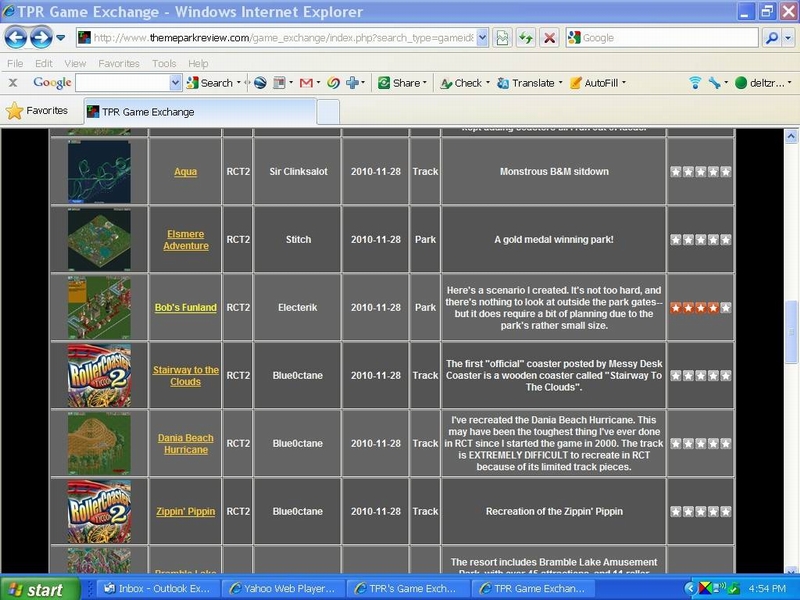Click the themeparkreview.com address bar
This screenshot has height=600, width=800.
pyautogui.click(x=278, y=37)
